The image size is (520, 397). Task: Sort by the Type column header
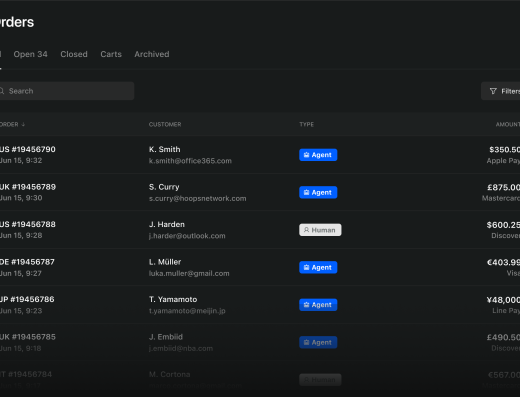point(306,124)
